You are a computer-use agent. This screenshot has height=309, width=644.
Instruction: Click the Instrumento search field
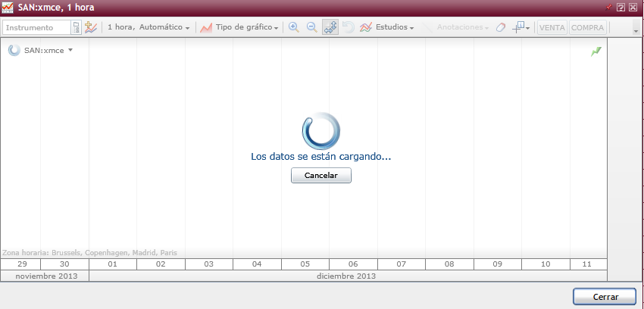[x=37, y=27]
